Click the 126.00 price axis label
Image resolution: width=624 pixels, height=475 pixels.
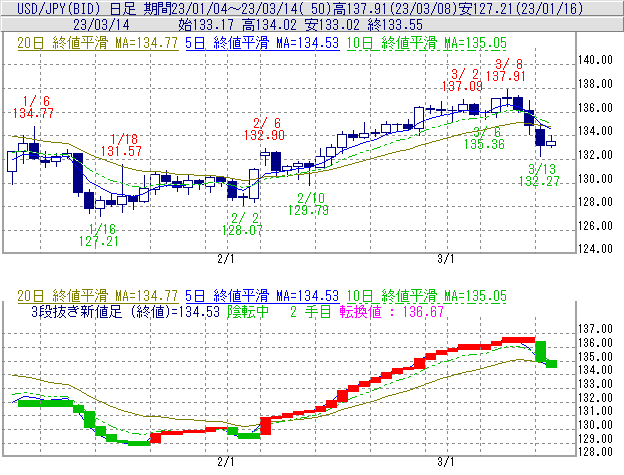coord(595,226)
